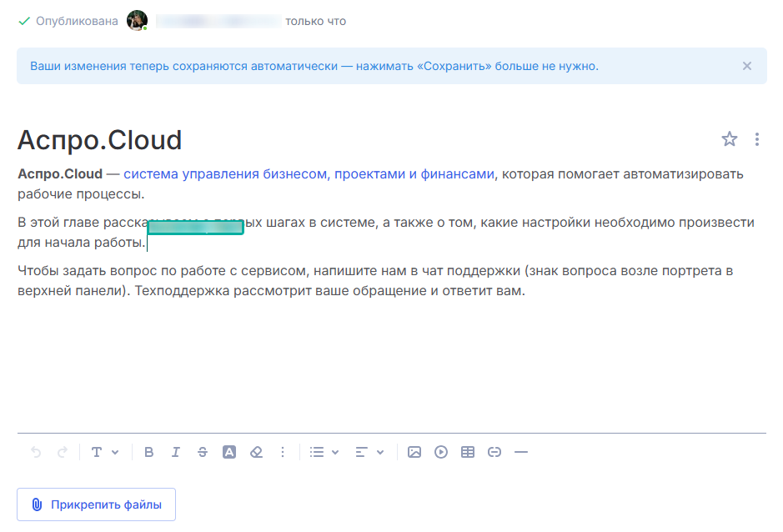Click the bold Аспро.Cloud word in first paragraph
The image size is (783, 532).
click(60, 173)
